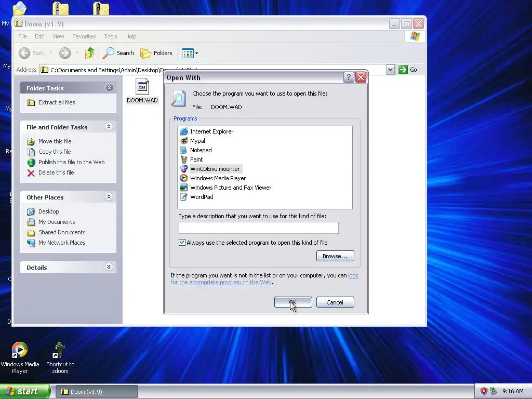Image resolution: width=532 pixels, height=399 pixels.
Task: Open the Favorites menu
Action: coord(84,36)
